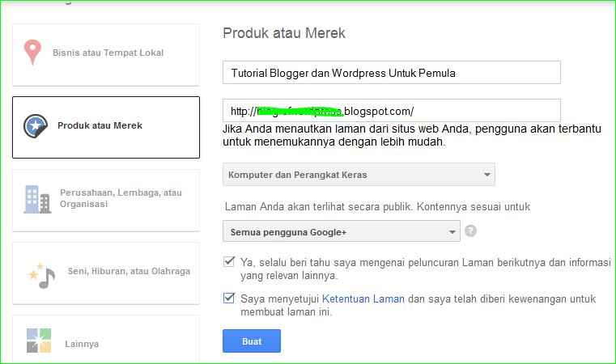
Task: Select Seni, Hiburan, atau Olahraga category
Action: (x=106, y=273)
